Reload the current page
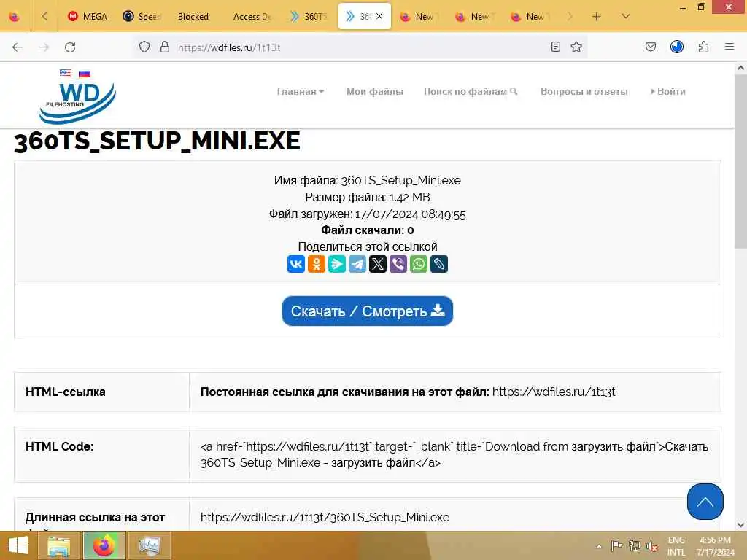 pos(70,47)
